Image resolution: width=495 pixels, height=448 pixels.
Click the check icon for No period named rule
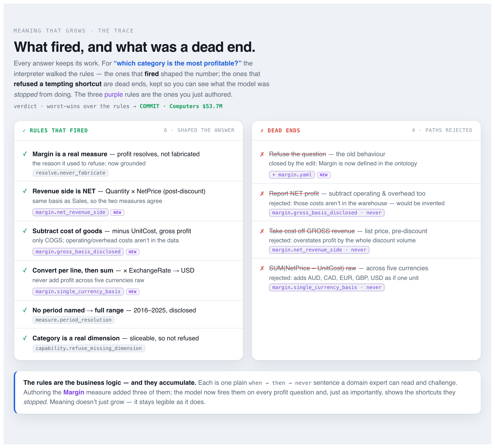[x=25, y=310]
